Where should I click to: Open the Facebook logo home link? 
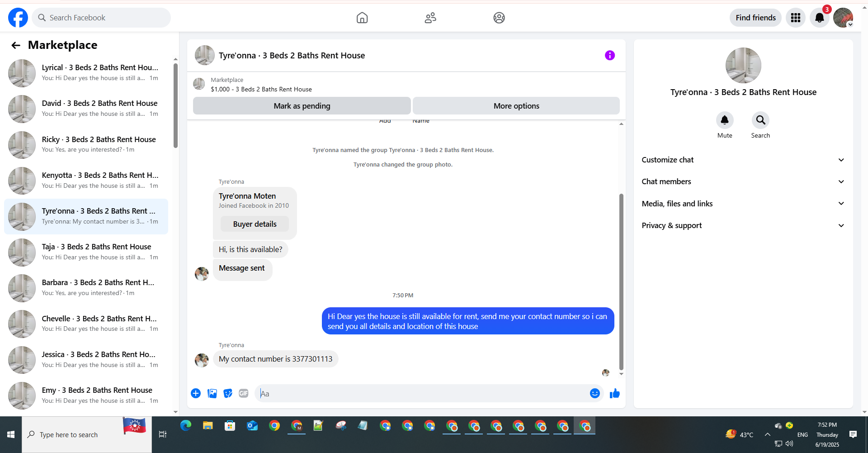click(18, 18)
